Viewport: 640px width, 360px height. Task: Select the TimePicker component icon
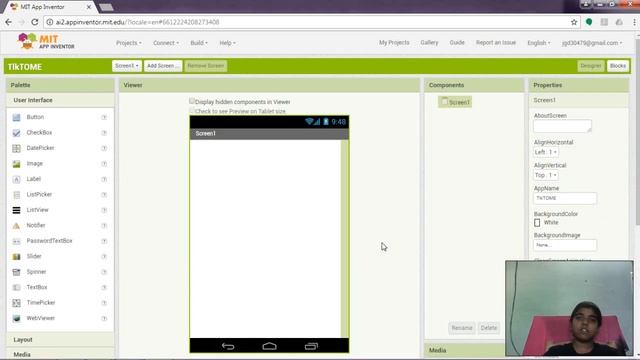(x=16, y=303)
